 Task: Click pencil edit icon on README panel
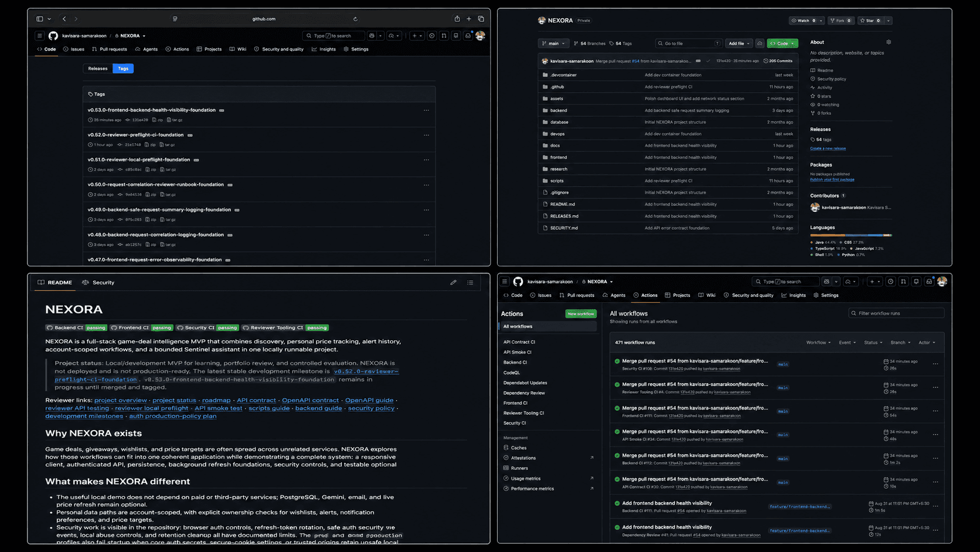pyautogui.click(x=453, y=282)
